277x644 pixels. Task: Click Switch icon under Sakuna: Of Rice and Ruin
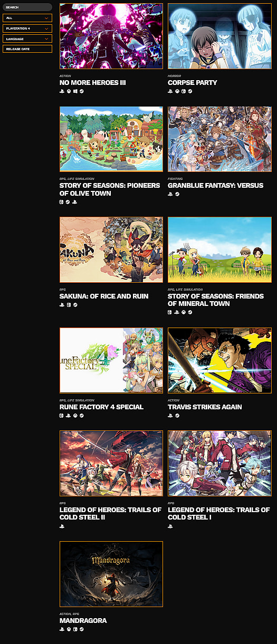(x=69, y=305)
